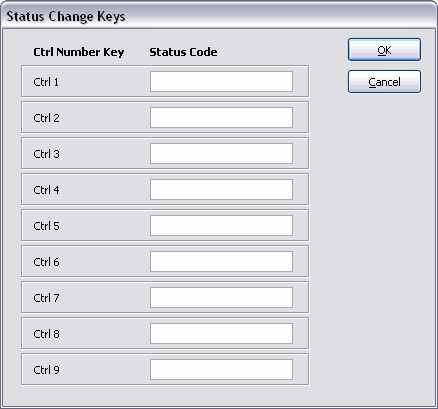Click the Status Change Keys title bar
Viewport: 438px width, 409px height.
(219, 16)
